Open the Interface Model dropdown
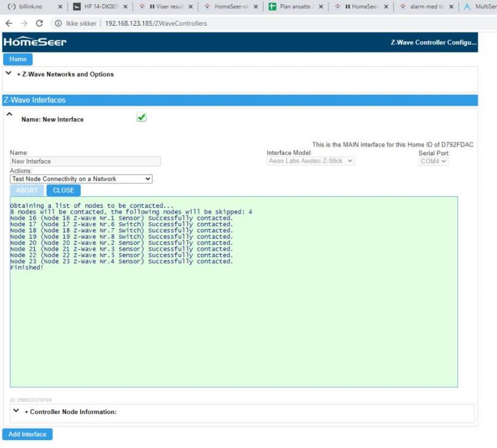Screen dimensions: 497x448 pos(311,161)
